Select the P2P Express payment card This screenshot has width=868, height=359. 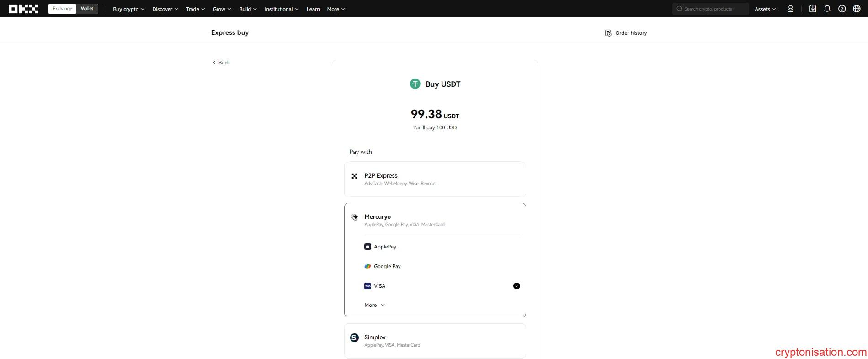[x=435, y=179]
